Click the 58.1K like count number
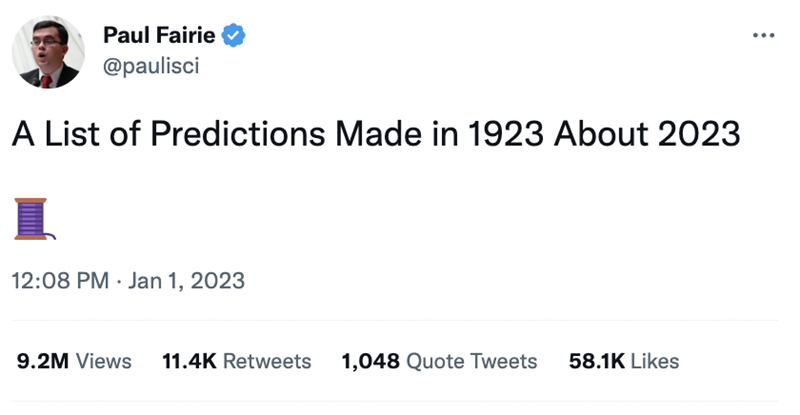Viewport: 800px width, 415px height. (594, 361)
